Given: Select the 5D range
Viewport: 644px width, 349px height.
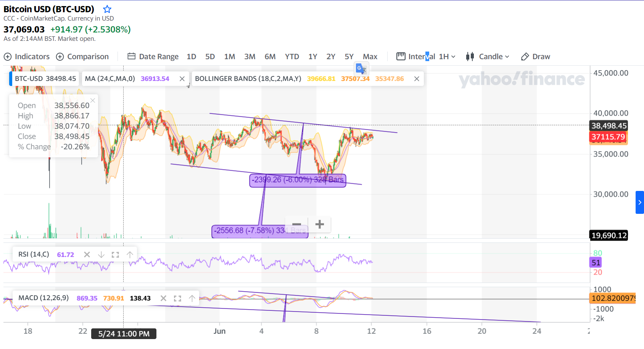Looking at the screenshot, I should coord(210,57).
